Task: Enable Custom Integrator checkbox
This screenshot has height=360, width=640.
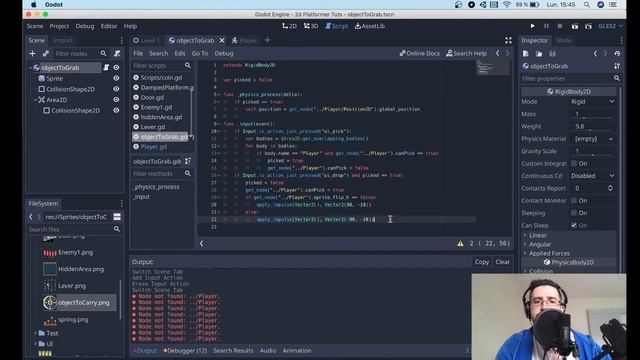Action: [574, 163]
